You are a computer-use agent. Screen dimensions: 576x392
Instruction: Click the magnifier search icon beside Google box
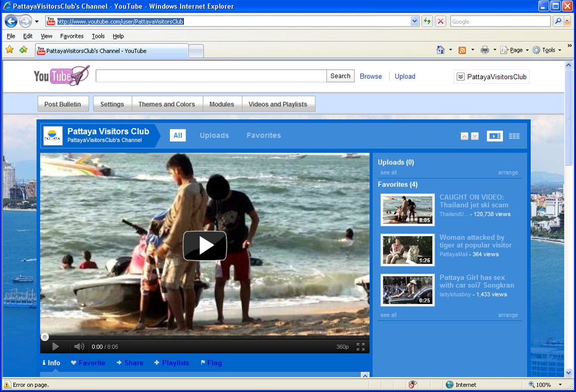558,21
